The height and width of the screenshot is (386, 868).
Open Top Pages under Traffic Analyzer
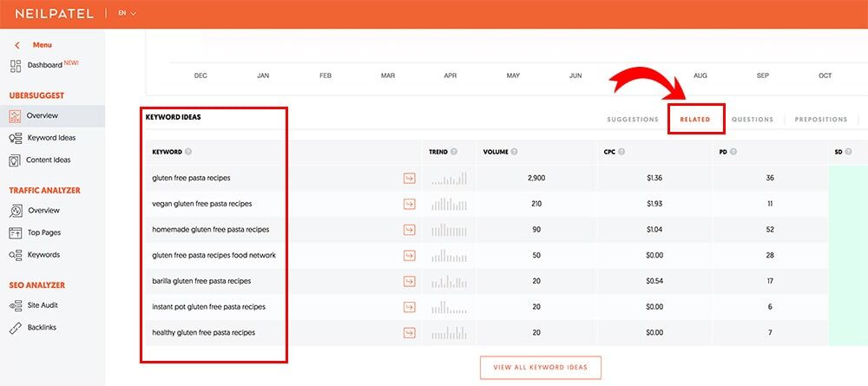point(43,232)
